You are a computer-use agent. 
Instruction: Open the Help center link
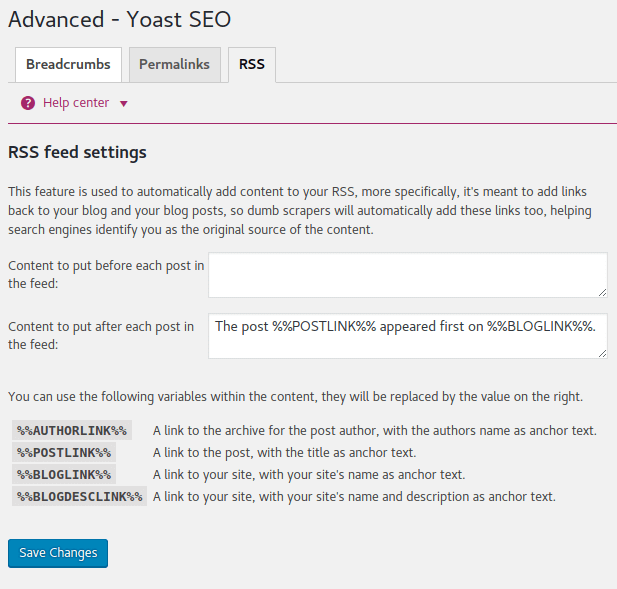click(x=76, y=103)
